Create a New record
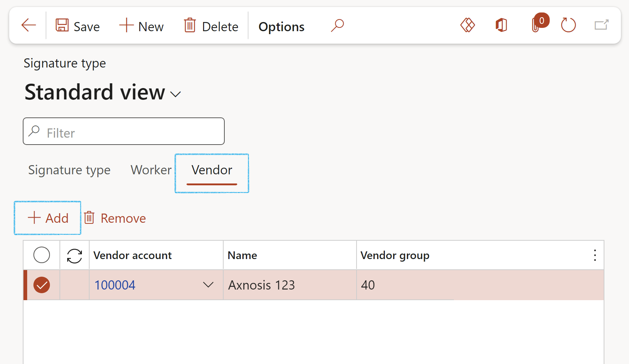The height and width of the screenshot is (364, 629). 141,26
